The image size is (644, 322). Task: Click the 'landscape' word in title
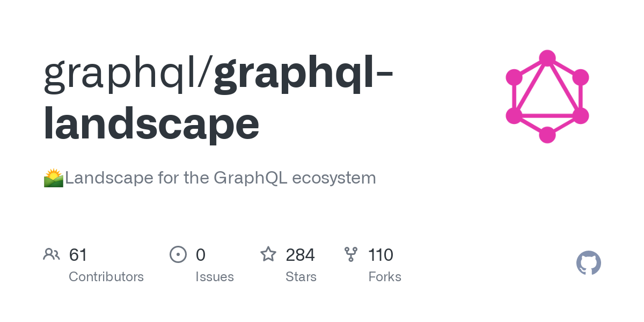151,124
